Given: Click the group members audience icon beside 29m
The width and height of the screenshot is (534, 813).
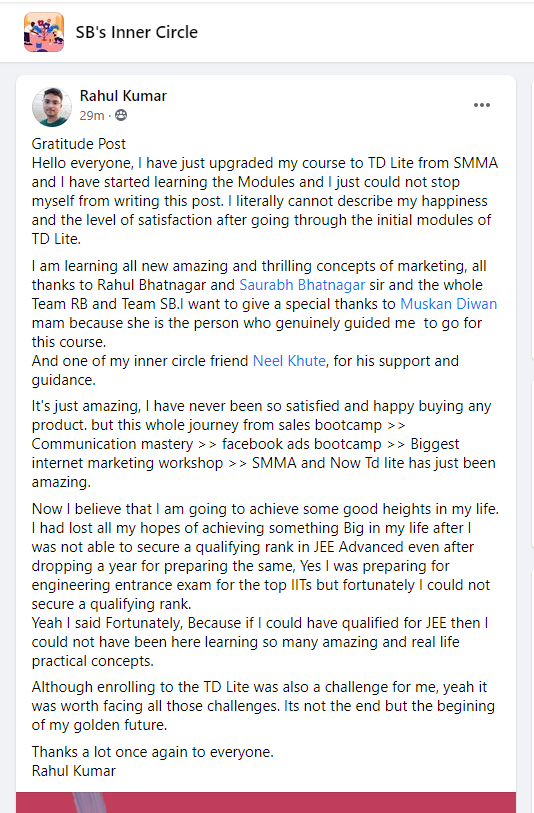Looking at the screenshot, I should pos(121,115).
